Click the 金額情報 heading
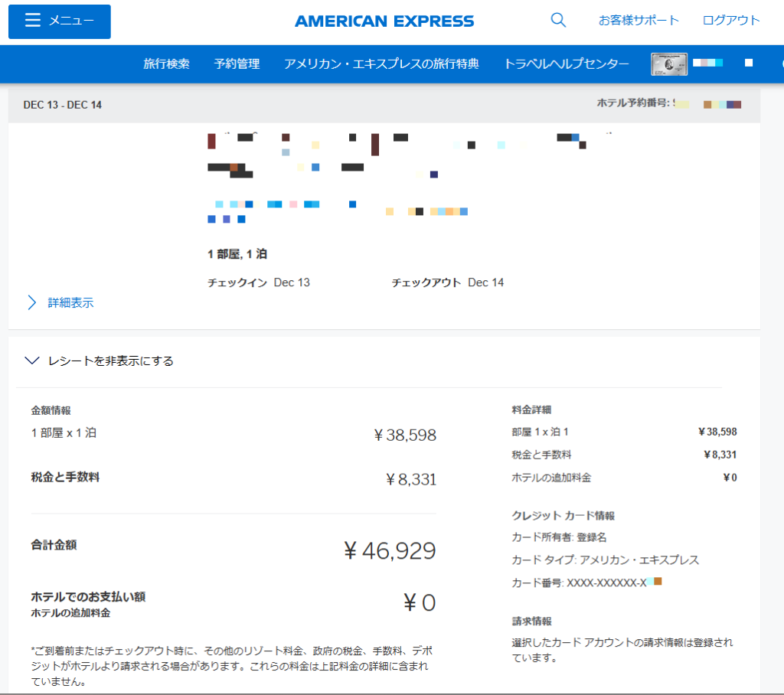 pos(51,410)
